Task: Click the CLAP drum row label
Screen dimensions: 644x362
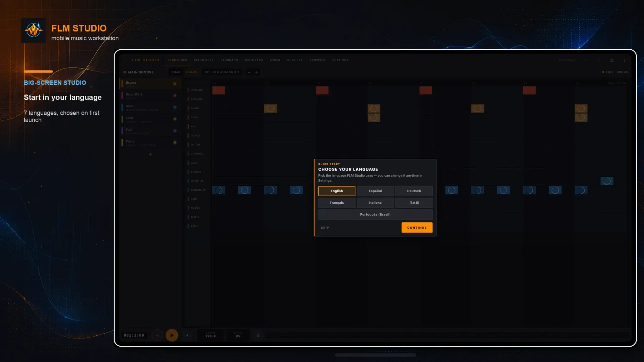Action: [194, 117]
